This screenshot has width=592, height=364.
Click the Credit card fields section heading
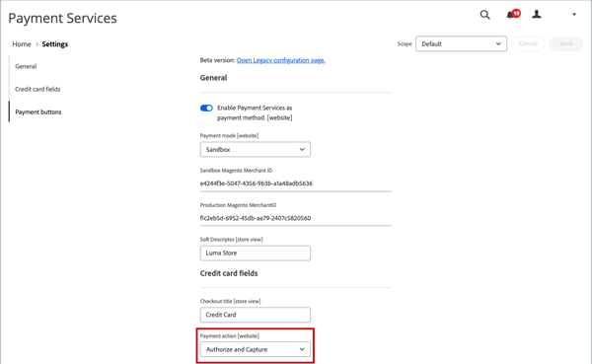point(229,273)
